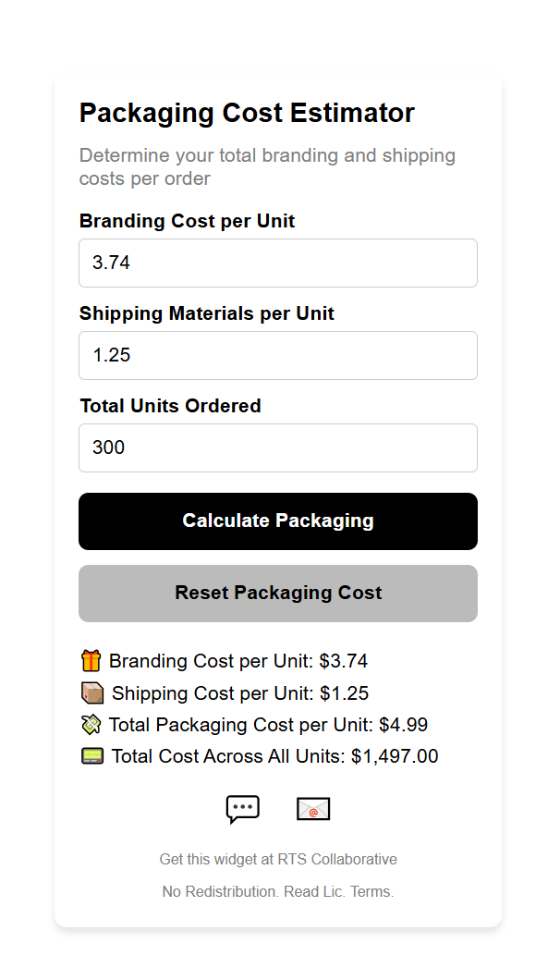Screen dimensions: 560x980
Task: Click inside the Shipping Materials per Unit field
Action: [277, 355]
